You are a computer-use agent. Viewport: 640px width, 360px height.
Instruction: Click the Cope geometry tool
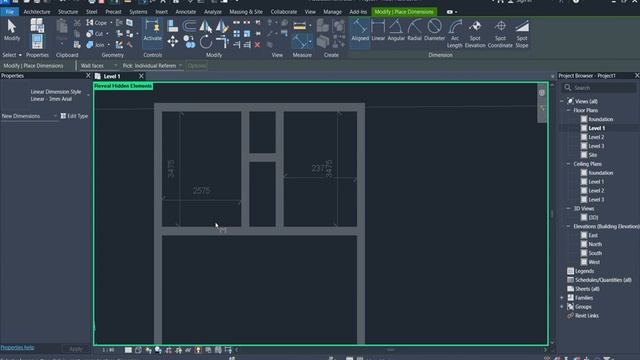(x=96, y=23)
